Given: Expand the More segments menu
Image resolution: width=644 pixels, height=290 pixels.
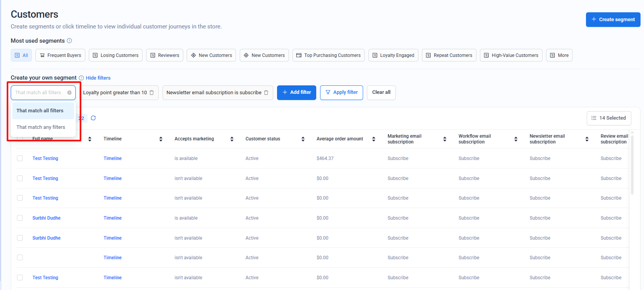Looking at the screenshot, I should [559, 55].
